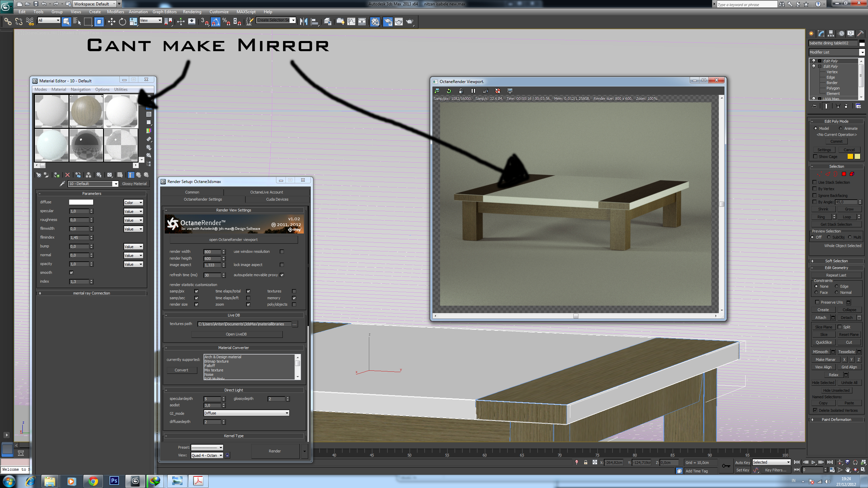Click the Mirror tool in toolbar
868x488 pixels.
[x=303, y=22]
